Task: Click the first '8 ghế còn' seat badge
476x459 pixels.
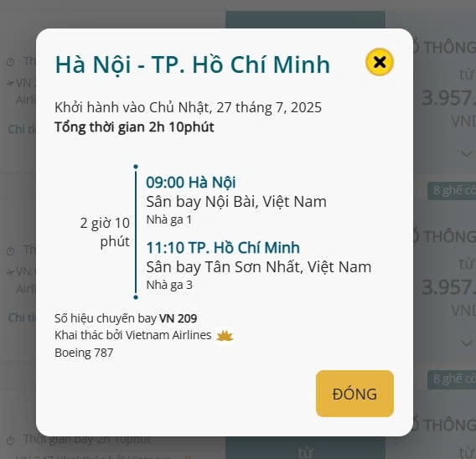Action: tap(452, 191)
